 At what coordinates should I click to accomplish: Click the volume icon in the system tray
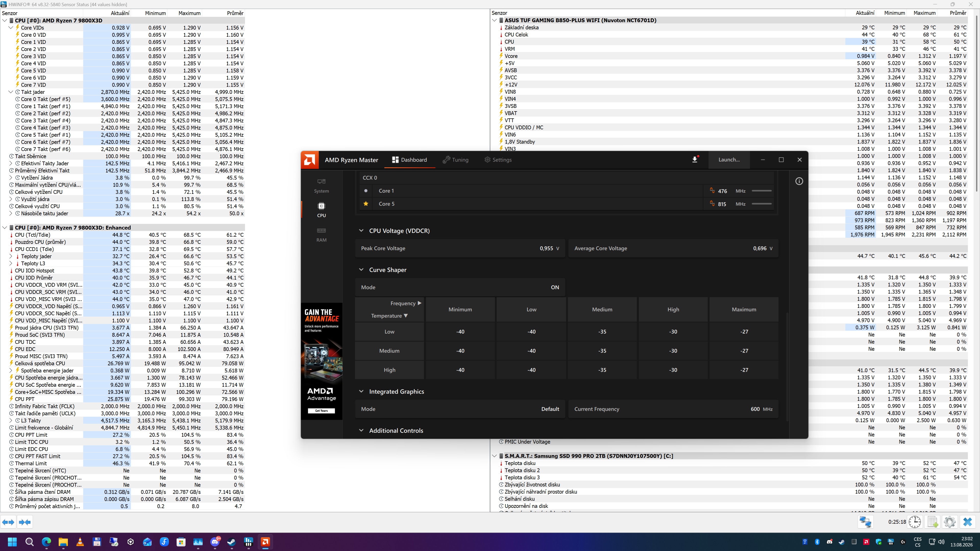(941, 542)
